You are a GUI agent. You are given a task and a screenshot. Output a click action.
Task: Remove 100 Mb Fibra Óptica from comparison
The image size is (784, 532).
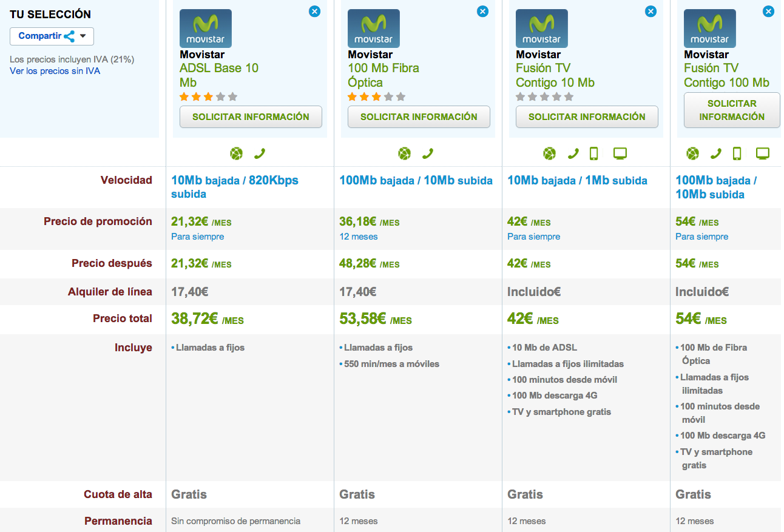click(x=482, y=11)
